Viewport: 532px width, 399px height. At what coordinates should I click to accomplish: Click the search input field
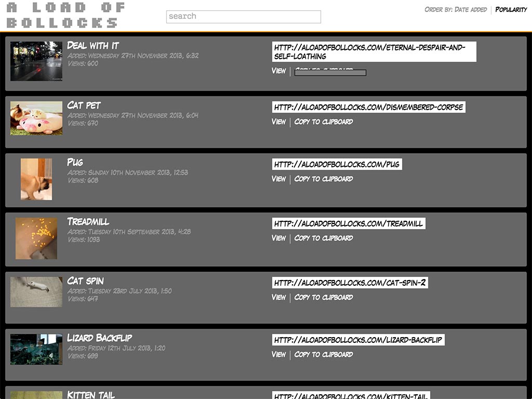click(243, 17)
